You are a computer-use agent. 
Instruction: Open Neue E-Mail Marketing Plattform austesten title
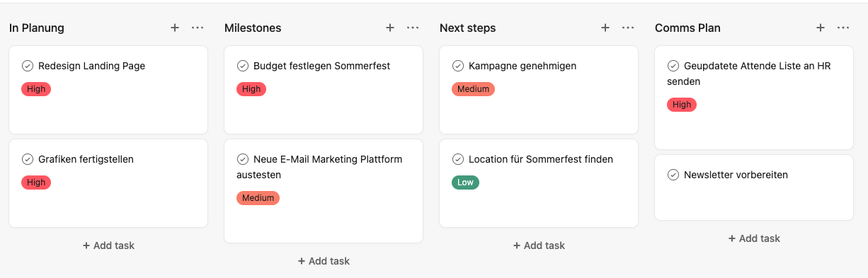[x=319, y=167]
